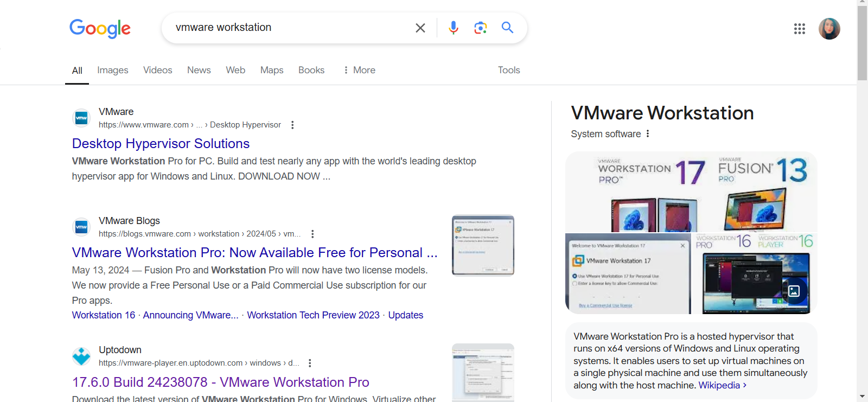Open VMware Workstation Pro free personal link
Screen dimensions: 868x402
254,252
